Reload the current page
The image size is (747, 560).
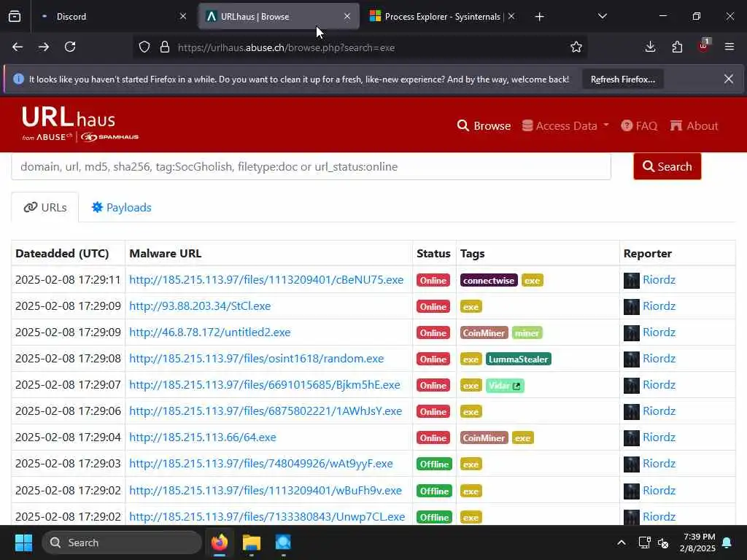[x=70, y=47]
